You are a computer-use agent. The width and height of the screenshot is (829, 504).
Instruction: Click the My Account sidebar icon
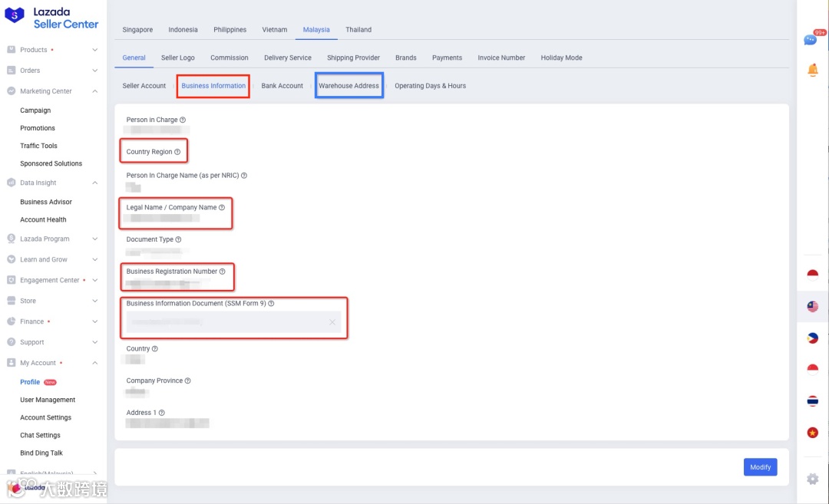tap(11, 363)
